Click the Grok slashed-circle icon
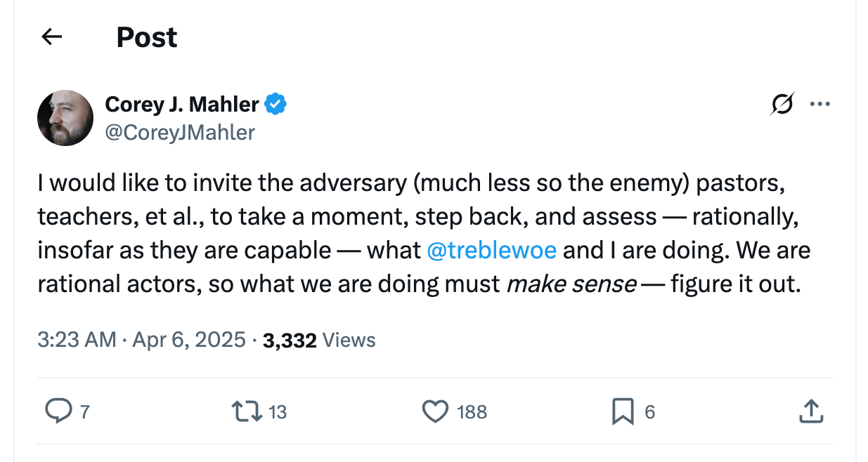Image resolution: width=868 pixels, height=462 pixels. [780, 105]
